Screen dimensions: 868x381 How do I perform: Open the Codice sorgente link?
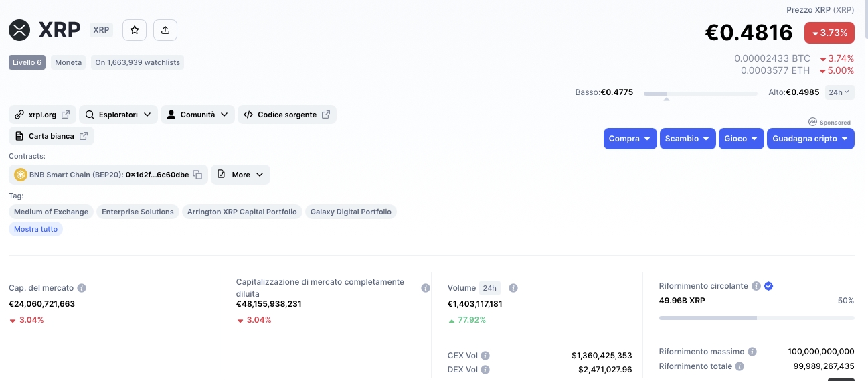(x=286, y=115)
